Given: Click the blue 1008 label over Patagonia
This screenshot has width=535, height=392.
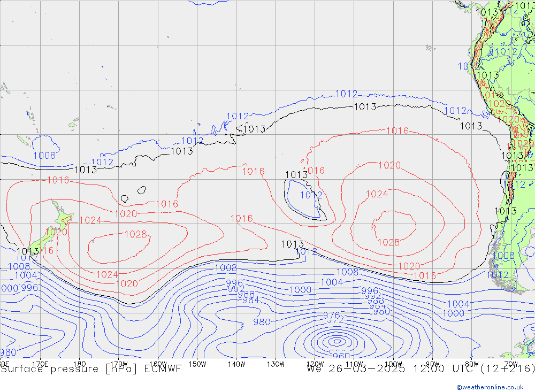Looking at the screenshot, I should [x=503, y=256].
